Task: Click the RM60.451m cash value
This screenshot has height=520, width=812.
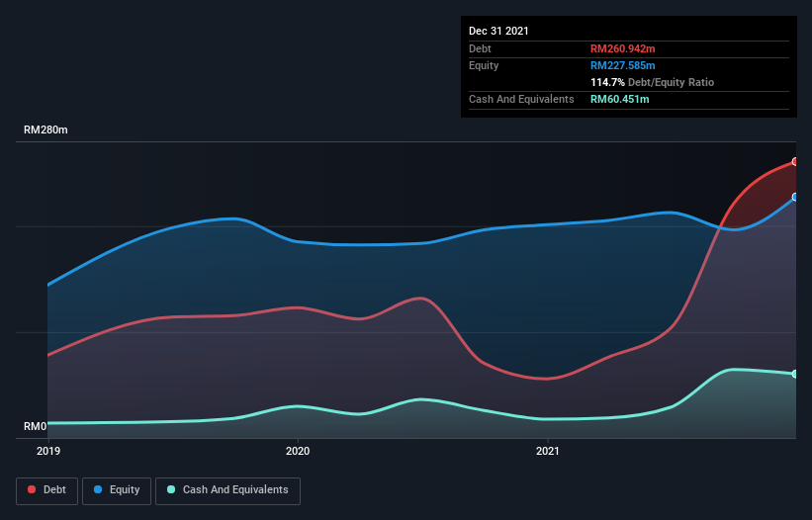Action: click(x=619, y=99)
